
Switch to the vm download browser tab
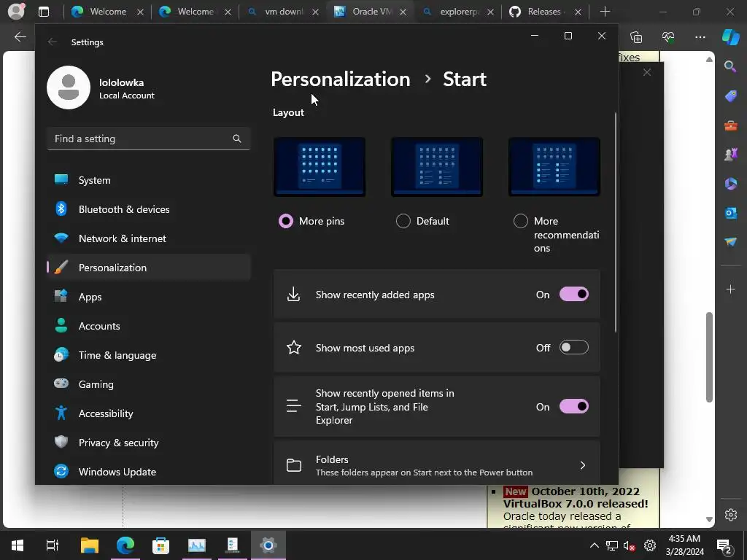(x=282, y=12)
